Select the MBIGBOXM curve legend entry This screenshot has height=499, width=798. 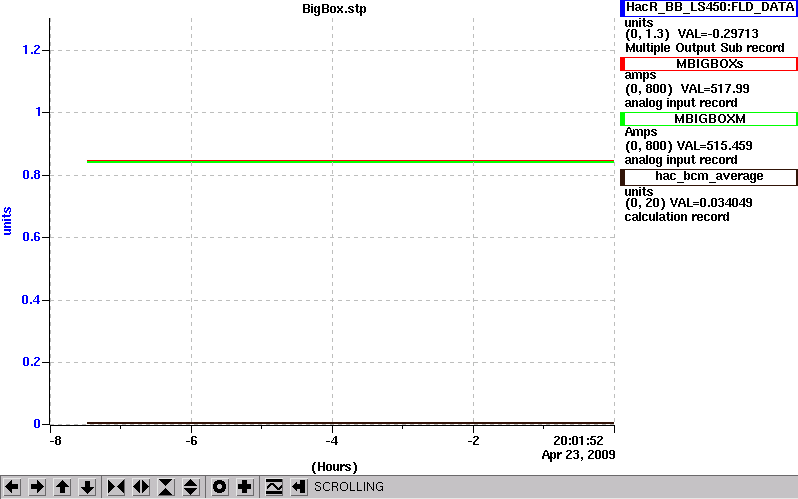tap(709, 119)
